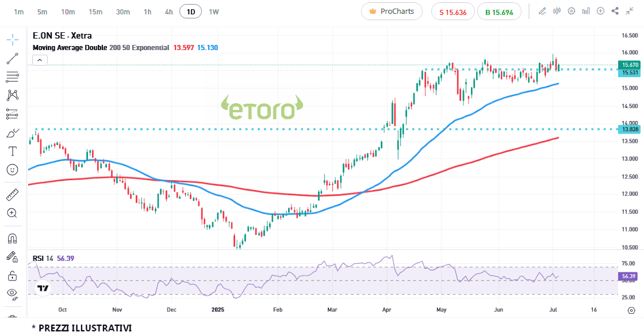Select the trend line drawing tool

[x=12, y=58]
